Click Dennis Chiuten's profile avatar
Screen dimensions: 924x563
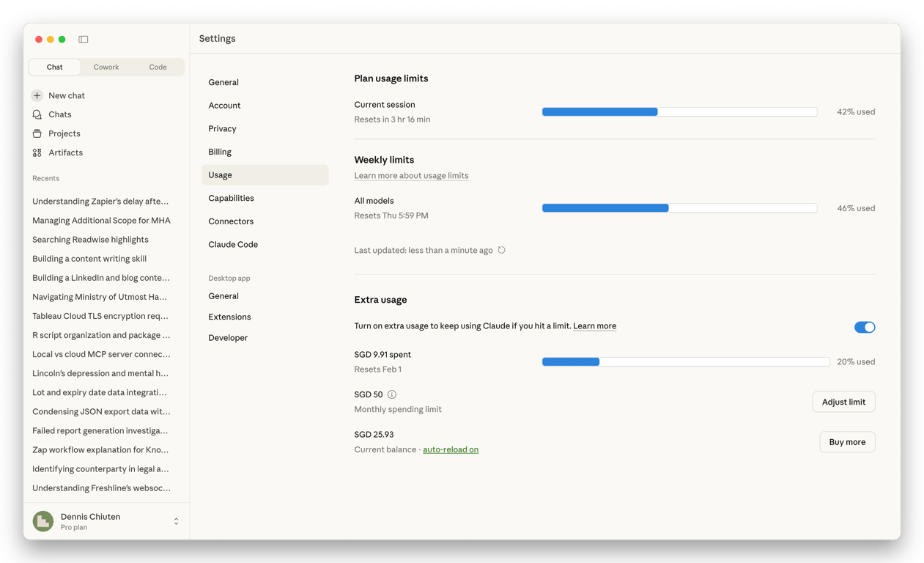click(x=43, y=521)
